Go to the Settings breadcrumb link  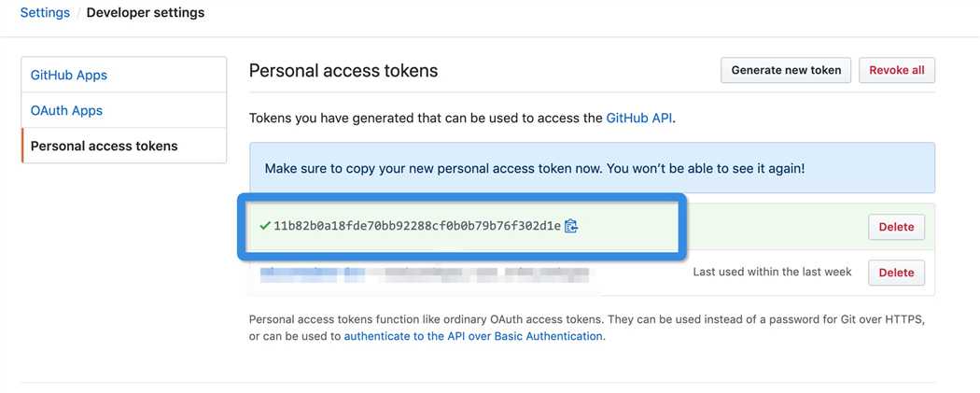click(x=45, y=12)
